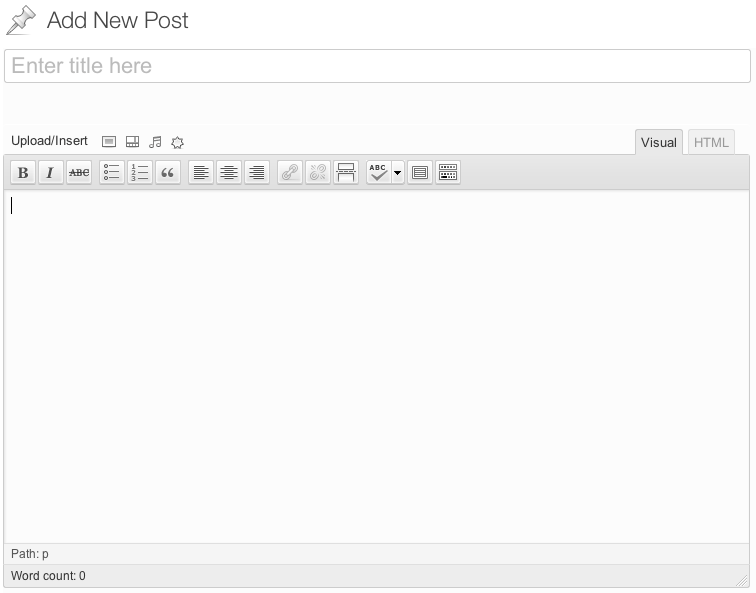
Task: Center align the text
Action: (229, 173)
